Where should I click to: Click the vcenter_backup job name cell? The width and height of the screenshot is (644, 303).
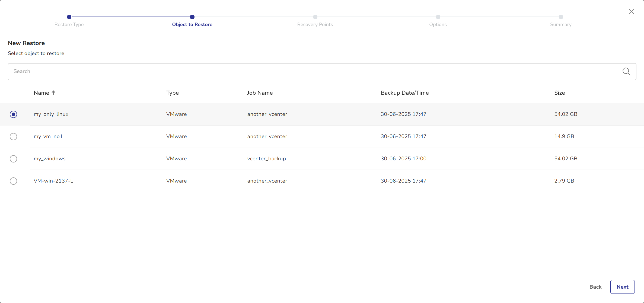(266, 159)
